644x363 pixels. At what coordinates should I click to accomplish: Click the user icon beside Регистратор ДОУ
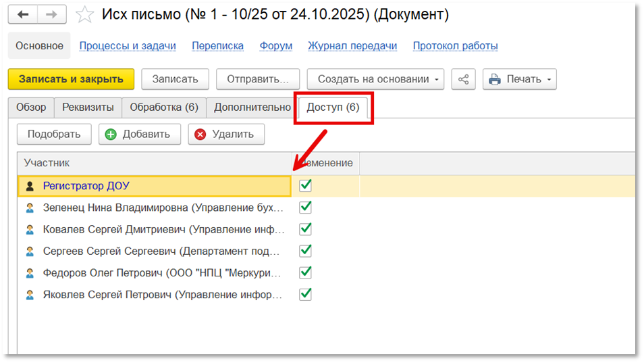point(30,186)
